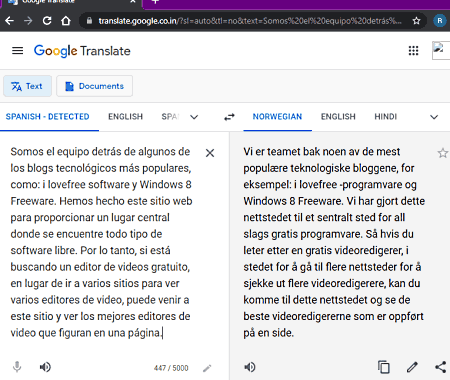The height and width of the screenshot is (380, 450).
Task: Go back using browser back arrow
Action: [x=9, y=21]
